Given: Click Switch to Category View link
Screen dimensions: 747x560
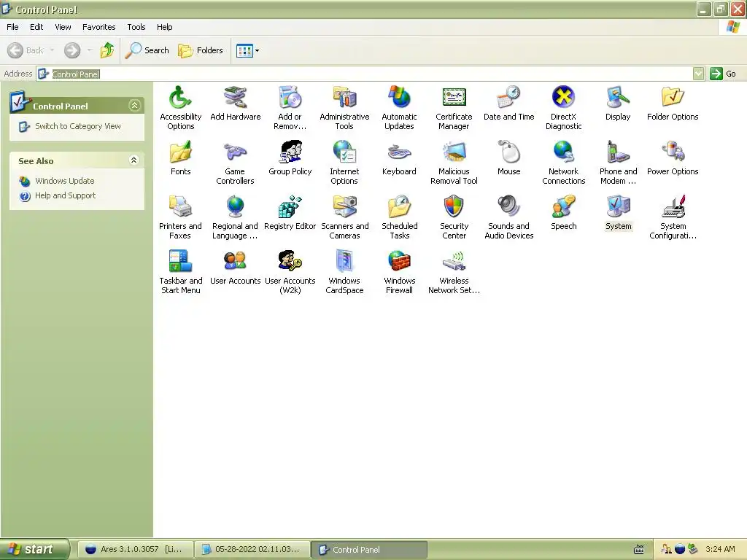Looking at the screenshot, I should coord(77,126).
